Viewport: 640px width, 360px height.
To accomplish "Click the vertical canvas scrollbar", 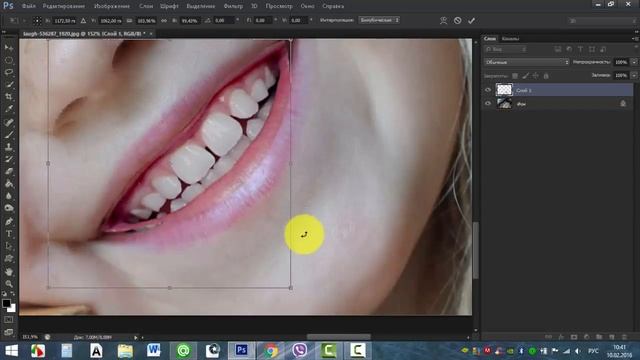I will pyautogui.click(x=476, y=250).
